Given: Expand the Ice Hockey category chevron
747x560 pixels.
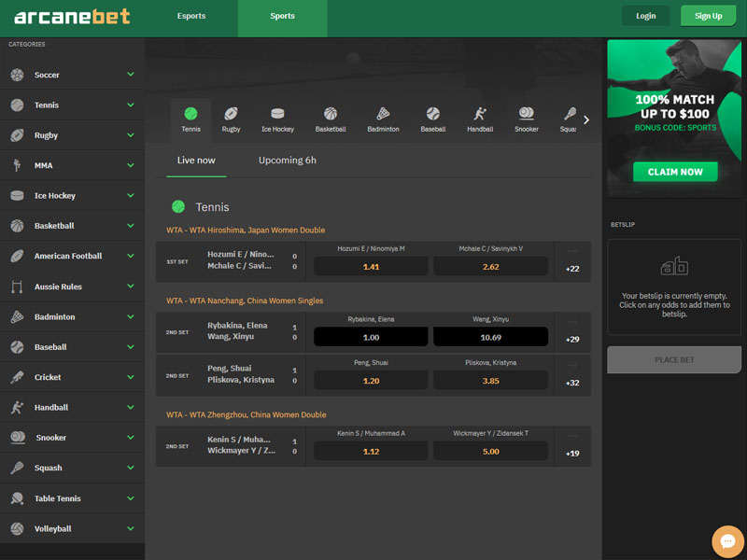Looking at the screenshot, I should pos(131,195).
